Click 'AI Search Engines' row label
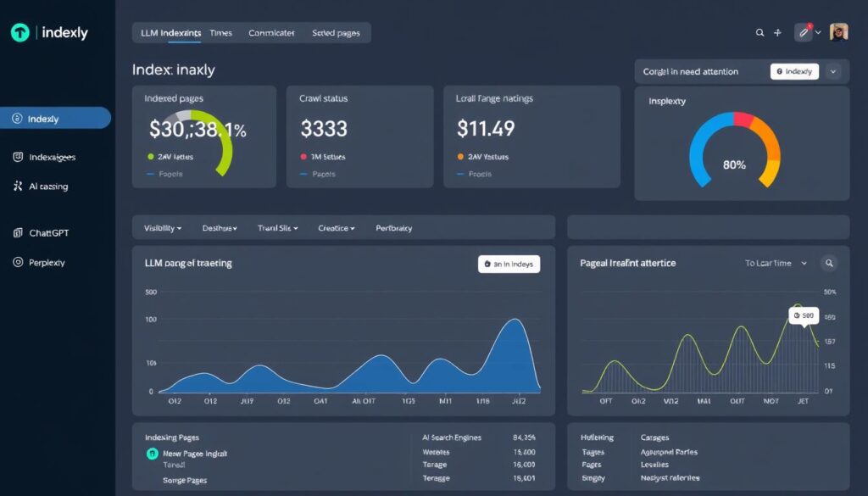 coord(452,437)
